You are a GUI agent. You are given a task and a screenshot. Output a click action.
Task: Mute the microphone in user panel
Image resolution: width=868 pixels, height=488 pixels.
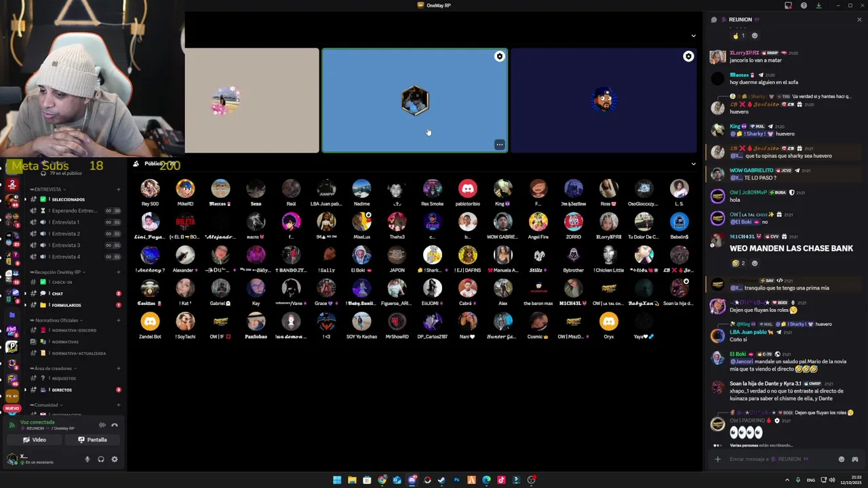pyautogui.click(x=87, y=459)
